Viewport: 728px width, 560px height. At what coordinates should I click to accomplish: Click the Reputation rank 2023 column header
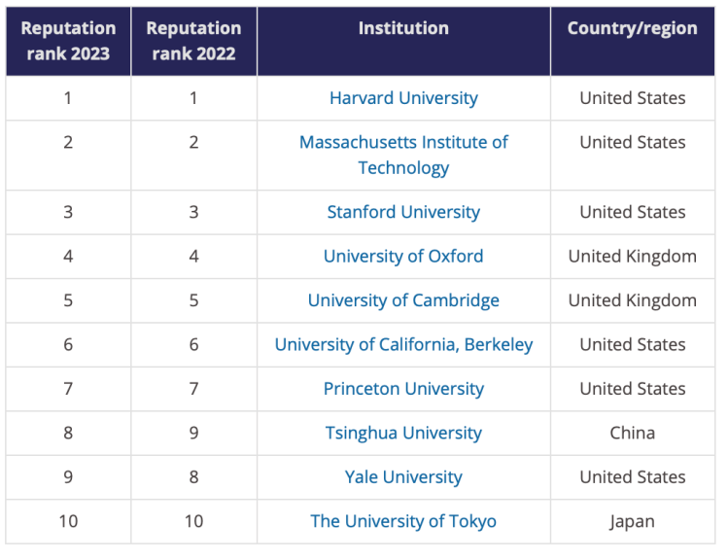coord(68,41)
